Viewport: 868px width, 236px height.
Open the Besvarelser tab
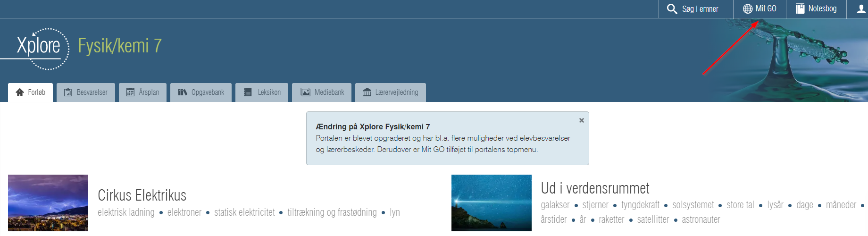[86, 93]
